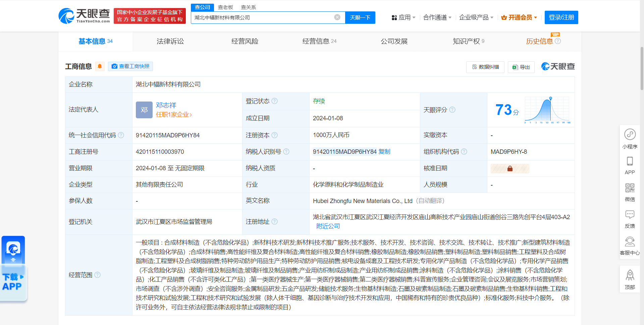Click the 邓 representative avatar
The width and height of the screenshot is (644, 325).
point(144,110)
